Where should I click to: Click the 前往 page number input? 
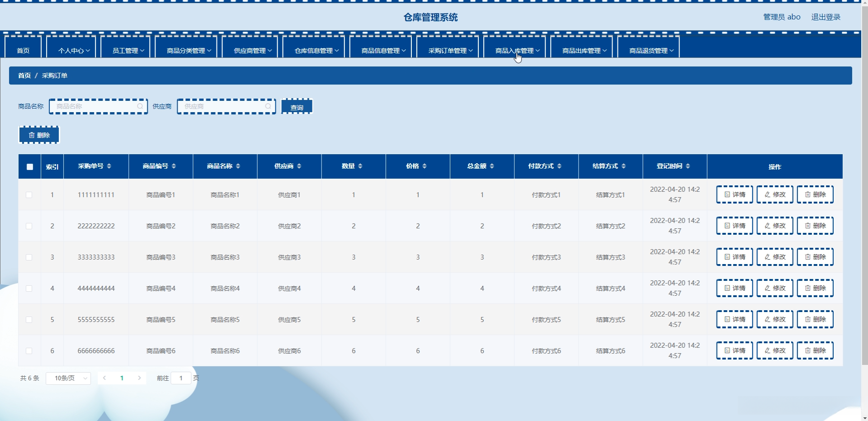(181, 378)
